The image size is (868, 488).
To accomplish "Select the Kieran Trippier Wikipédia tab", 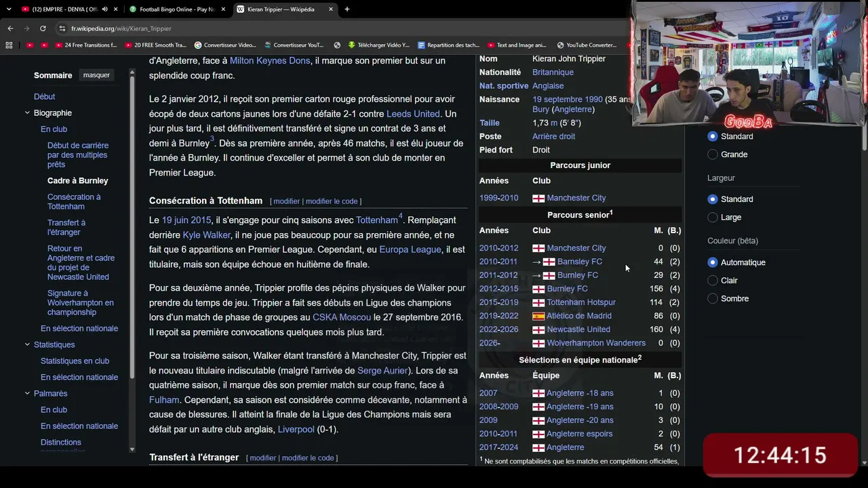I will point(285,9).
